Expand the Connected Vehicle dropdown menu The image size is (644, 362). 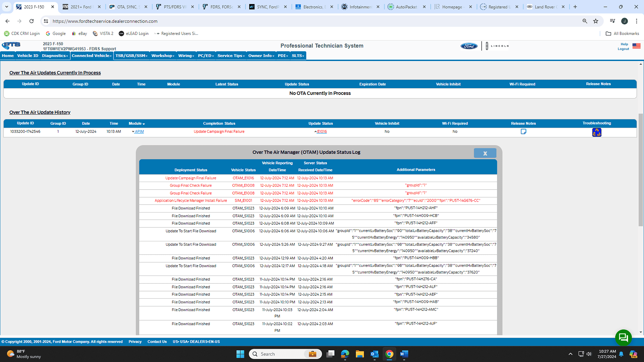click(x=92, y=56)
